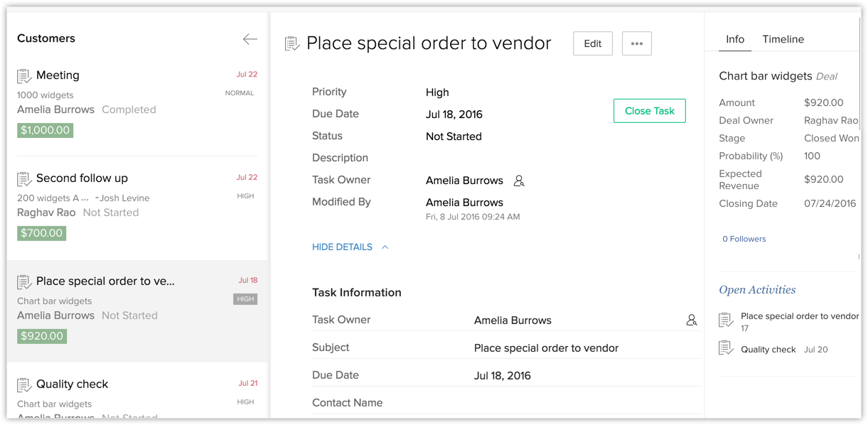868x425 pixels.
Task: Open the three-dots more options menu
Action: pos(636,43)
